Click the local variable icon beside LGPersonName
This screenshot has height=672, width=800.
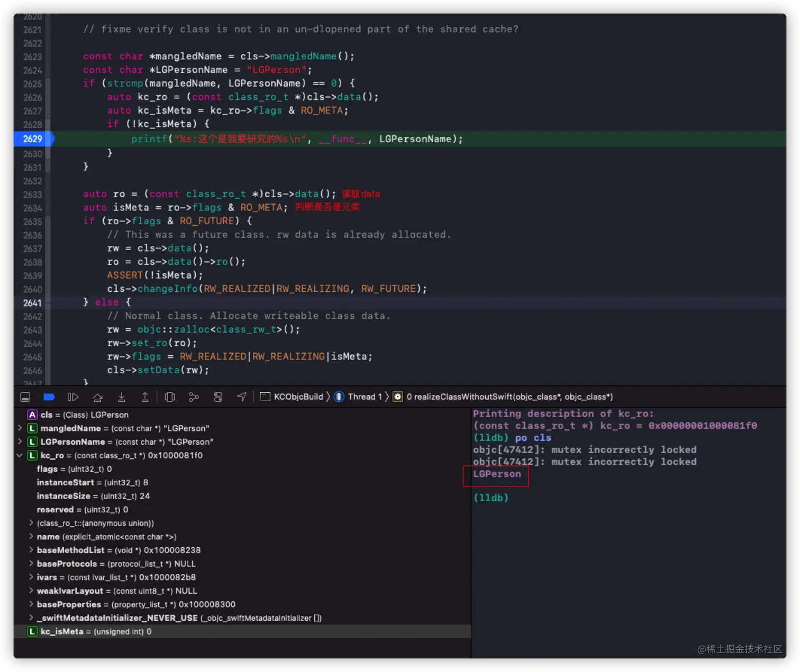(32, 442)
